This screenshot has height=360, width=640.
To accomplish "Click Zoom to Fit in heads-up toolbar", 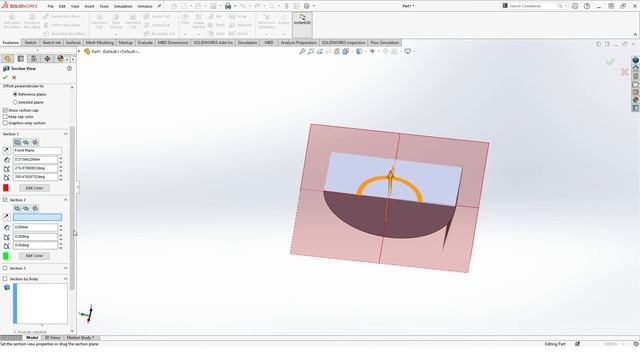I will click(302, 51).
